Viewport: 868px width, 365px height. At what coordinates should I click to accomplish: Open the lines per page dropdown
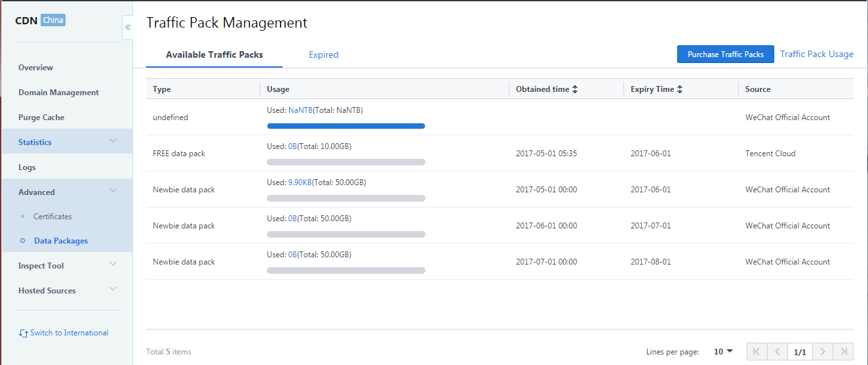[723, 352]
